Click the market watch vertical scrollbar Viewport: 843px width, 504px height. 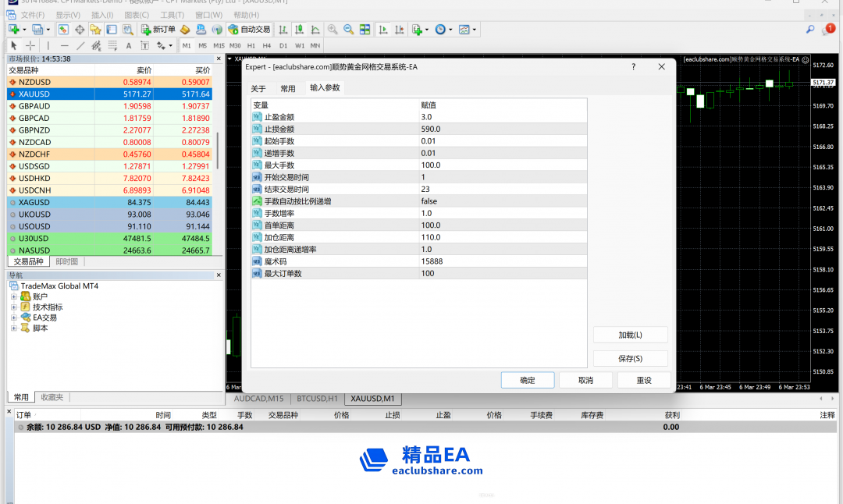click(218, 150)
